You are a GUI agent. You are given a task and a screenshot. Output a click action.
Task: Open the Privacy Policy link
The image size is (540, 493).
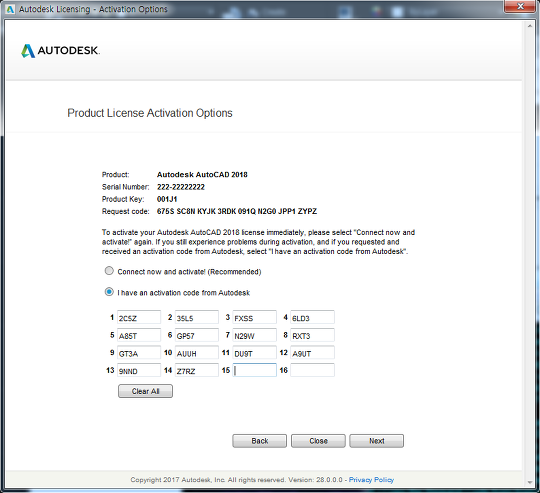[x=371, y=480]
